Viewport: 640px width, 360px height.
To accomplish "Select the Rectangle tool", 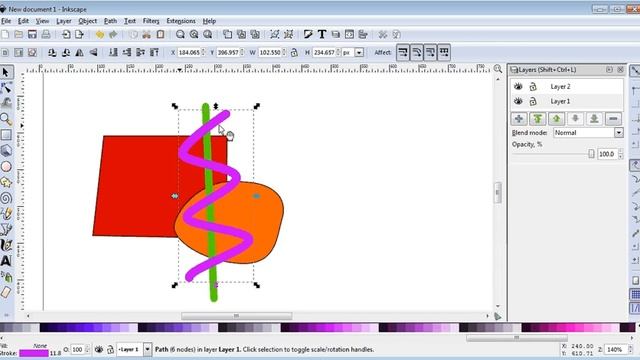I will coord(6,135).
